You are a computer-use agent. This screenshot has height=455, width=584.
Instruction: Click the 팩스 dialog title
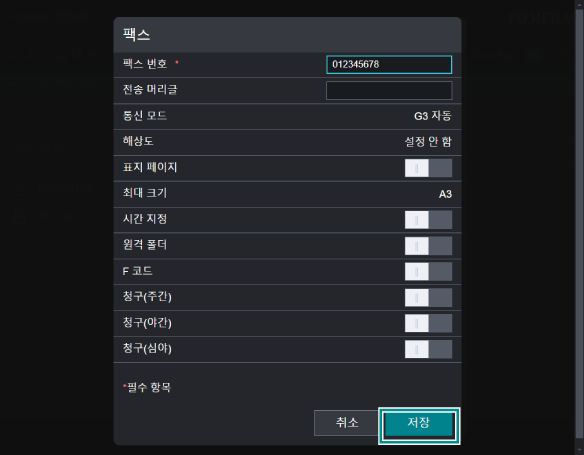[136, 35]
